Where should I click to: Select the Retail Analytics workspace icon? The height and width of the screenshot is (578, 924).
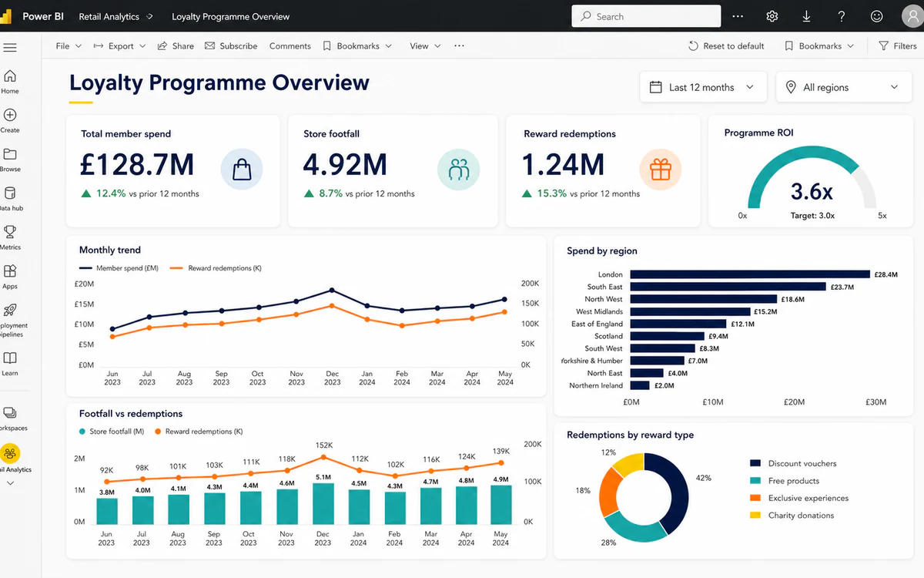click(x=11, y=453)
